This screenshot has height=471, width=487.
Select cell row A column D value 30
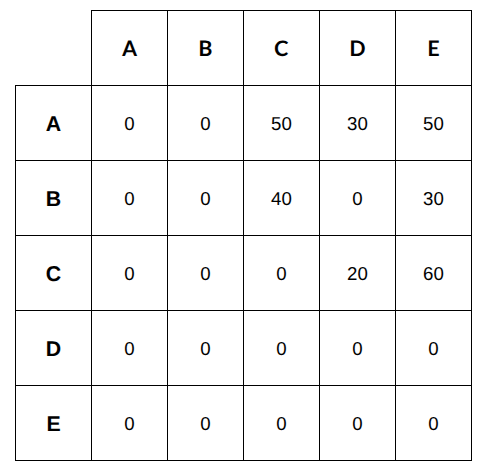coord(357,123)
